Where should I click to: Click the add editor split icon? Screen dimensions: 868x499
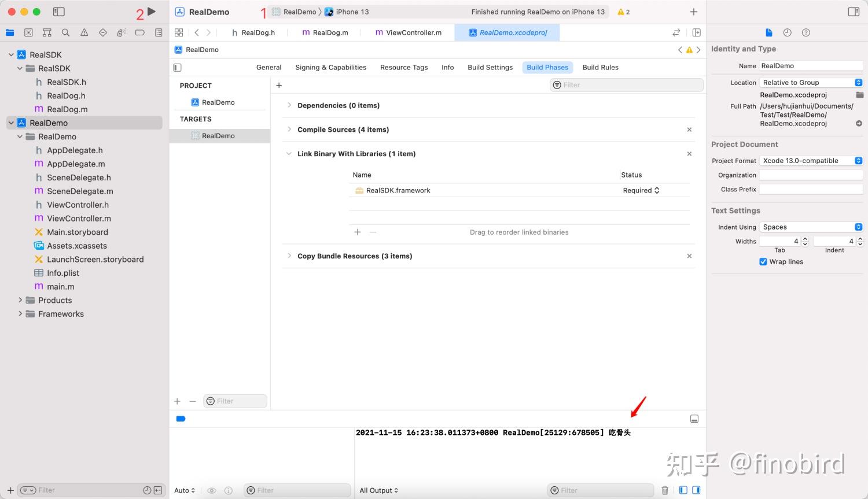[696, 33]
